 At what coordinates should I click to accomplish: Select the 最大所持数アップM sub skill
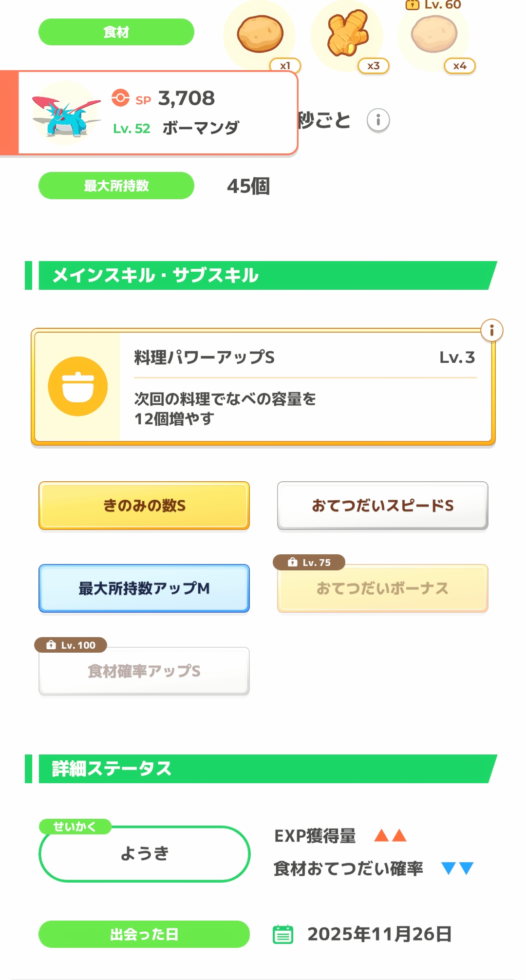pos(144,588)
